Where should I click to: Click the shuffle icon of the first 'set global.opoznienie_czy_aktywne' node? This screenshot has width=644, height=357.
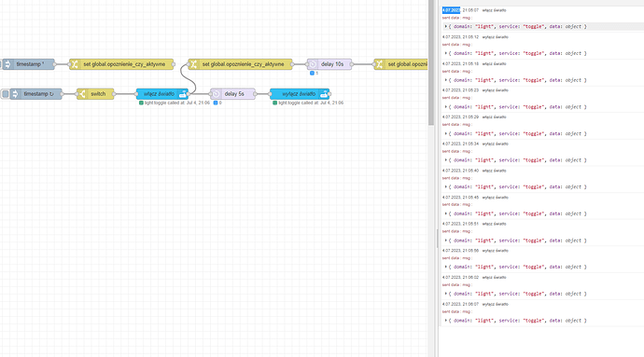pos(75,64)
